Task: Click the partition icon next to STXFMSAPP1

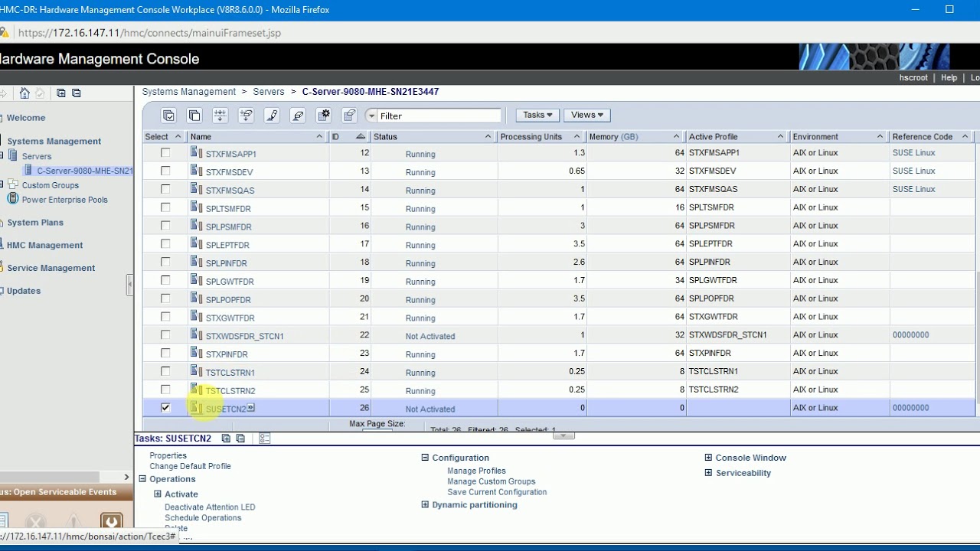Action: (196, 152)
